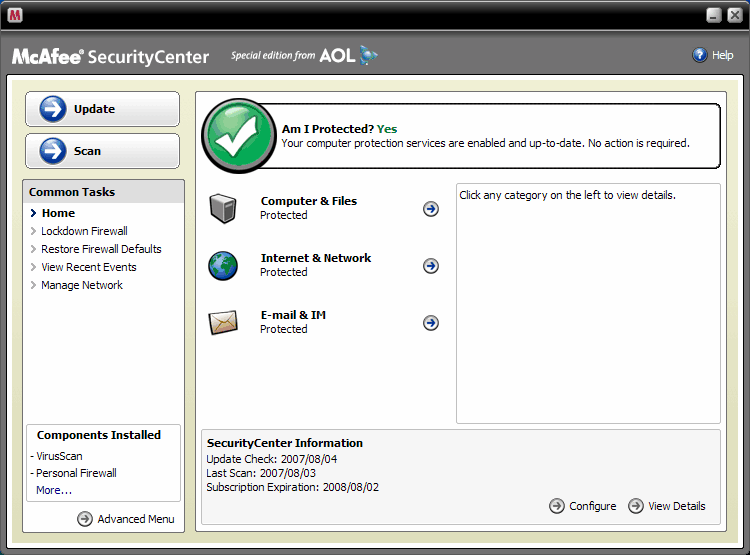Show More installed components

[54, 490]
